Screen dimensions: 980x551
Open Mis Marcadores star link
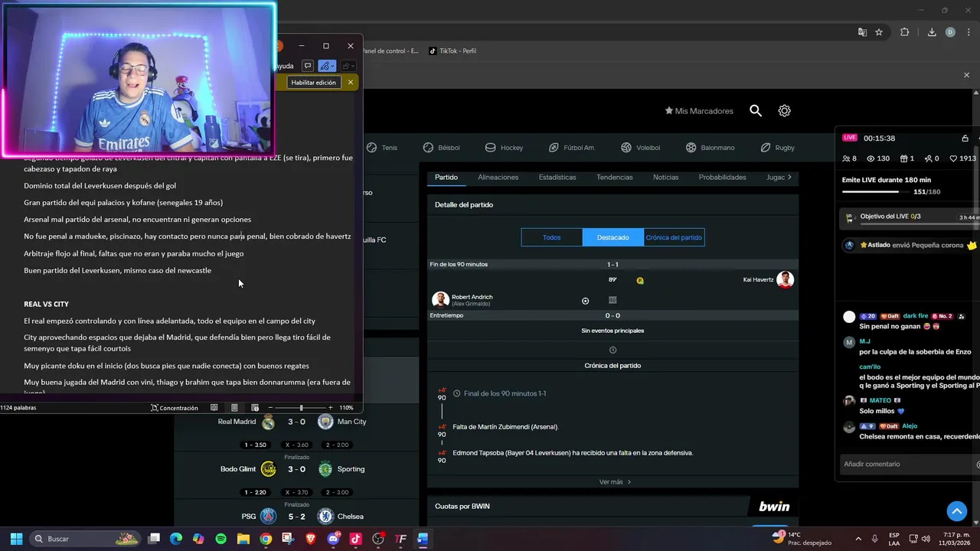(x=699, y=111)
